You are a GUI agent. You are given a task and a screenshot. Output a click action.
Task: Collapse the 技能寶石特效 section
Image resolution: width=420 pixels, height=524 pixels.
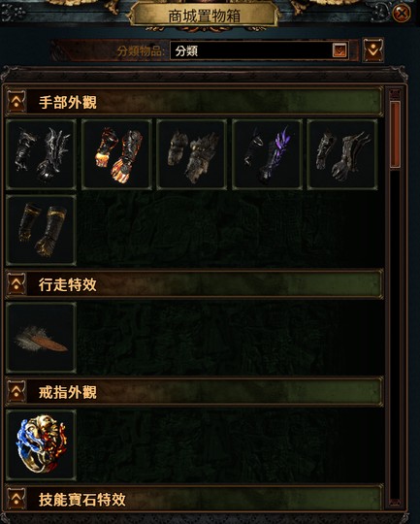click(16, 499)
